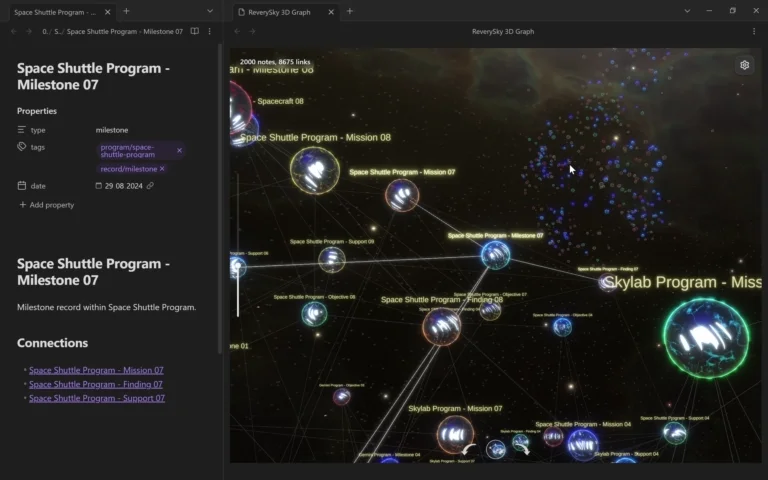768x480 pixels.
Task: Select the Skylab Program - Mission 07 node
Action: tap(455, 434)
